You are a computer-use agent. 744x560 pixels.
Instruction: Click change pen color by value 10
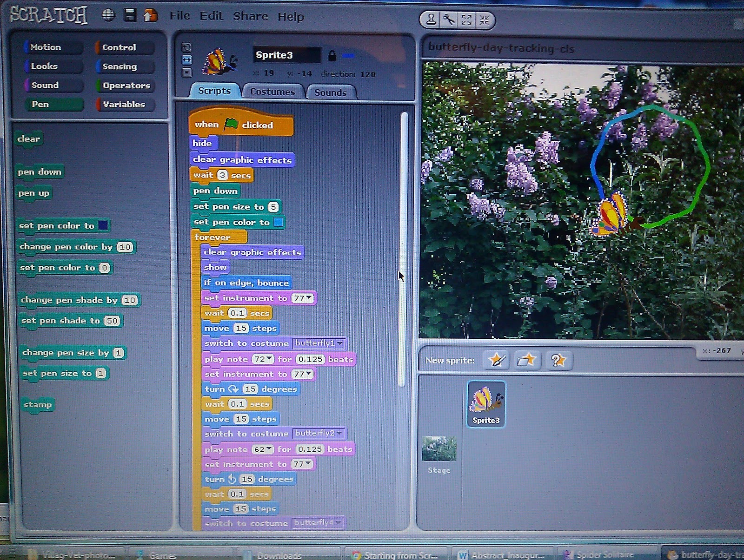click(x=125, y=247)
